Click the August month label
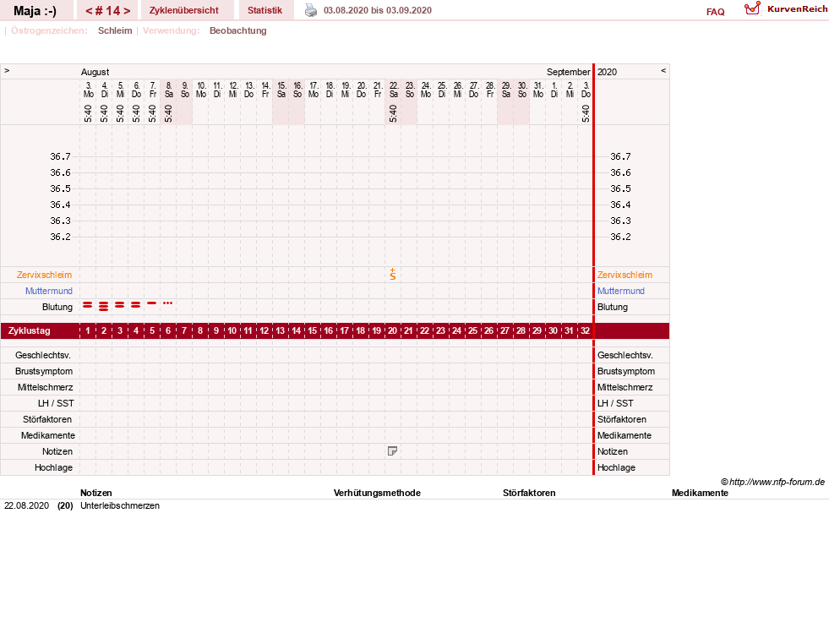The height and width of the screenshot is (644, 829). pyautogui.click(x=95, y=72)
